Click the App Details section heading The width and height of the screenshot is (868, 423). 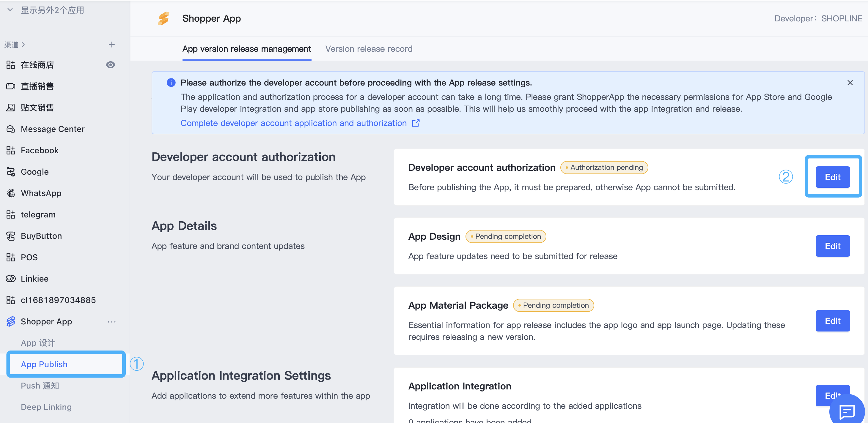(x=184, y=226)
